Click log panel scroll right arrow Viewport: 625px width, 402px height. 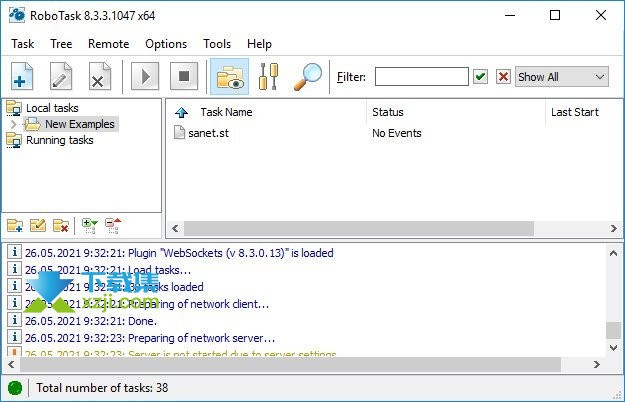pyautogui.click(x=597, y=364)
